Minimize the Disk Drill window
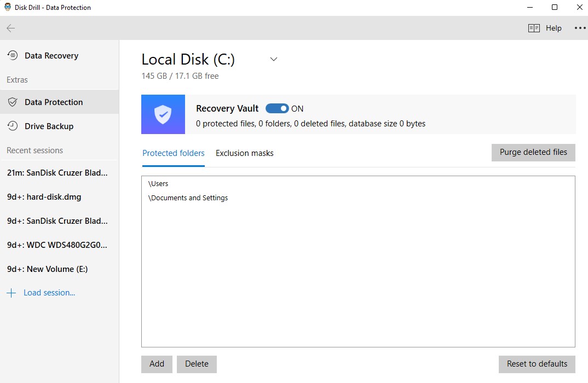 point(530,8)
